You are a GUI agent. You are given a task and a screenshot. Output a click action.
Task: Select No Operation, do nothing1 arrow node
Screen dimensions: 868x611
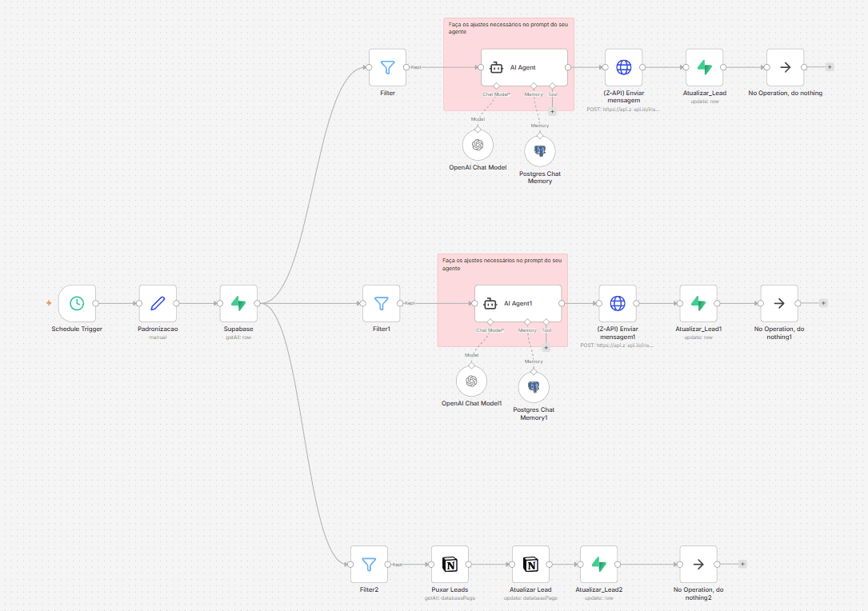779,303
